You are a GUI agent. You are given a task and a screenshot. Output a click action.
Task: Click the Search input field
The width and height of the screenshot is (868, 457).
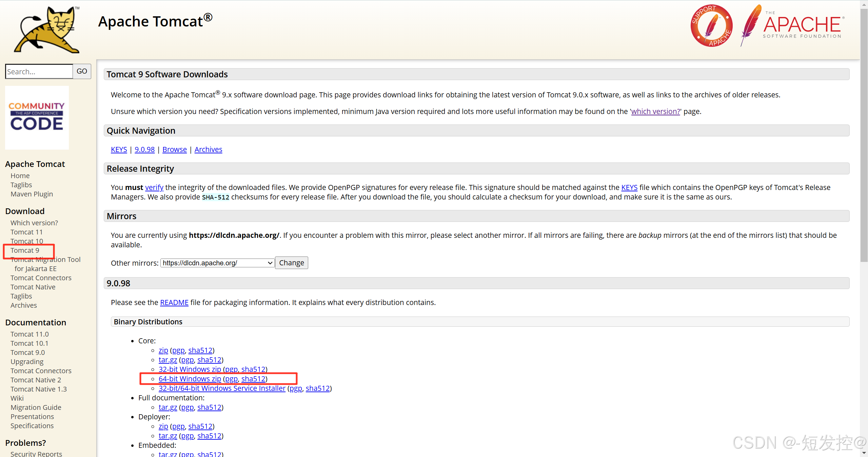click(x=38, y=71)
